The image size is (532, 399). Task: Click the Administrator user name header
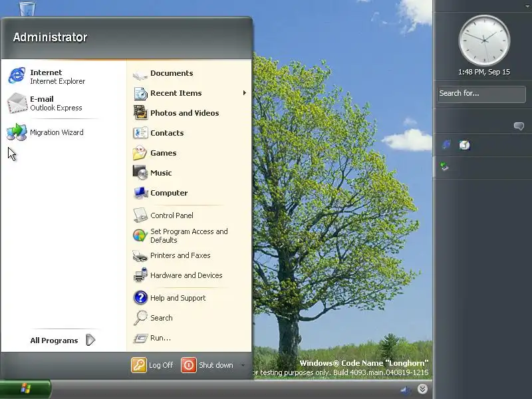[51, 37]
